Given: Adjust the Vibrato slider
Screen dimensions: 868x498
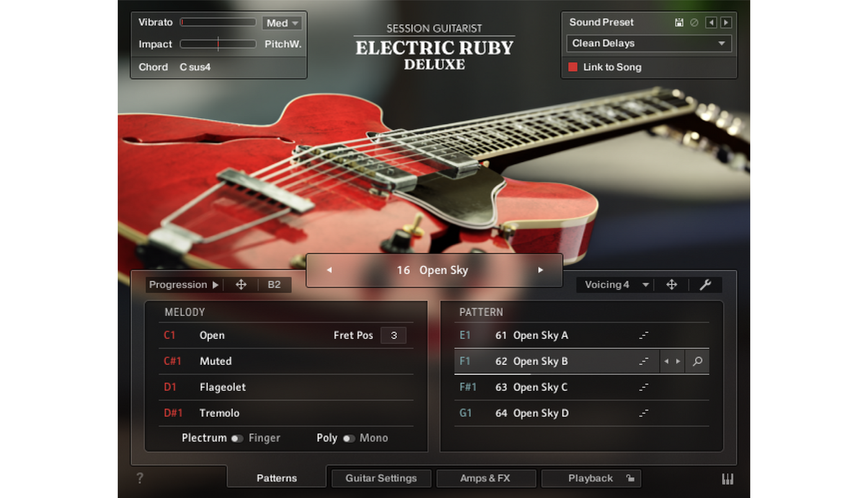Looking at the screenshot, I should click(218, 22).
